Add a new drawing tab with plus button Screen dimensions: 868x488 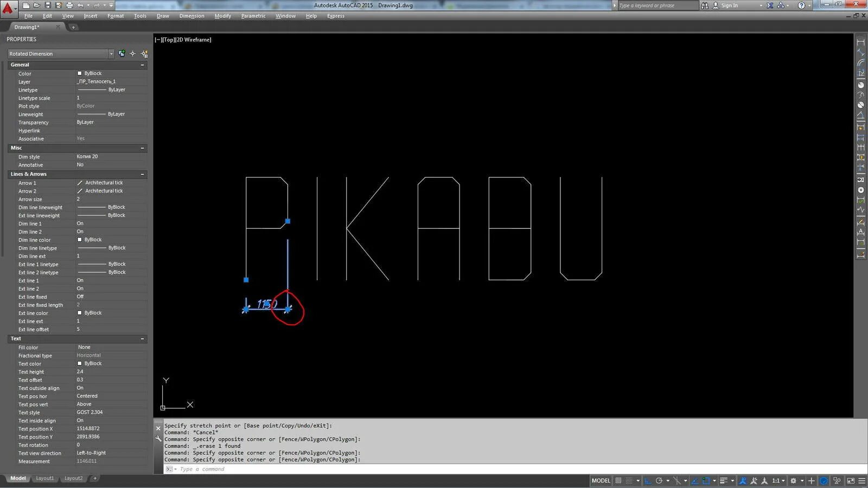point(73,27)
